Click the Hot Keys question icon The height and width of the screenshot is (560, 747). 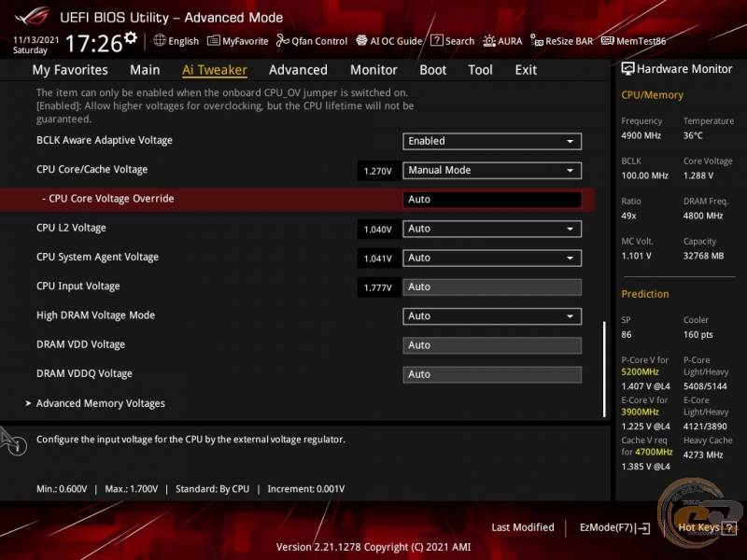click(x=729, y=527)
